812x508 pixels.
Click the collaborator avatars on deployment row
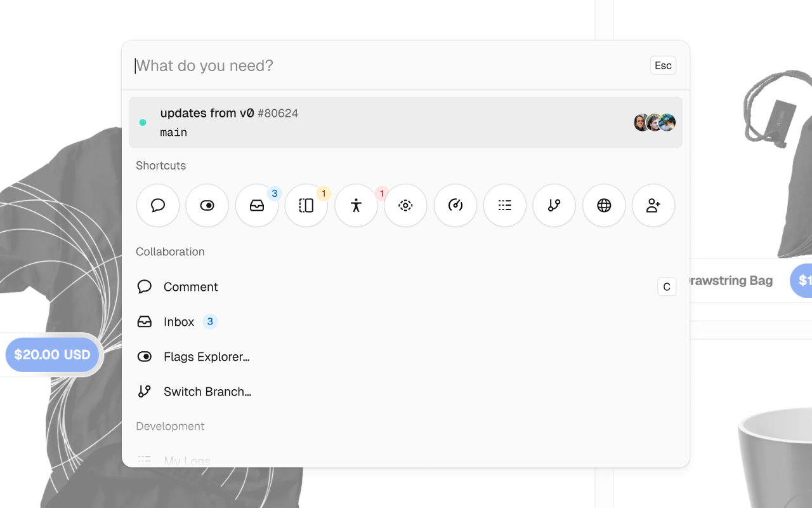pyautogui.click(x=655, y=123)
